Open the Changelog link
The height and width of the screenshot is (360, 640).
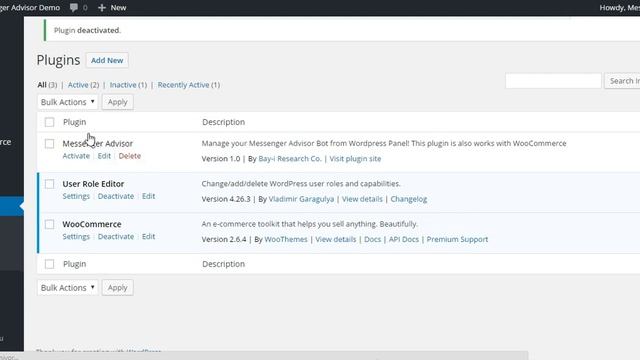click(x=409, y=199)
